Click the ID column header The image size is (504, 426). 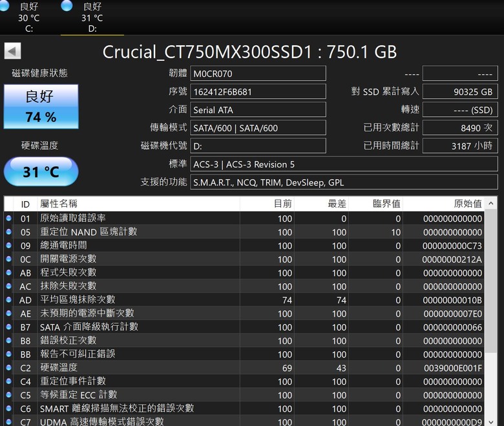tap(25, 204)
